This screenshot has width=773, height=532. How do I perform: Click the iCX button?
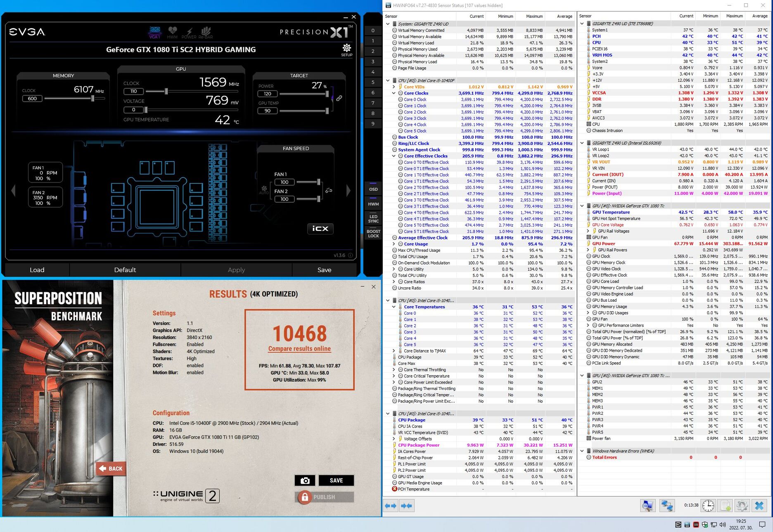[x=320, y=228]
